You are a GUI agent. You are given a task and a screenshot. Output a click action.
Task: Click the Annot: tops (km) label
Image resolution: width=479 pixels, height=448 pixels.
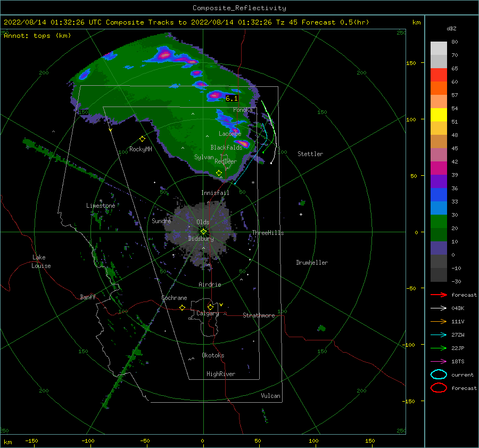click(x=37, y=36)
